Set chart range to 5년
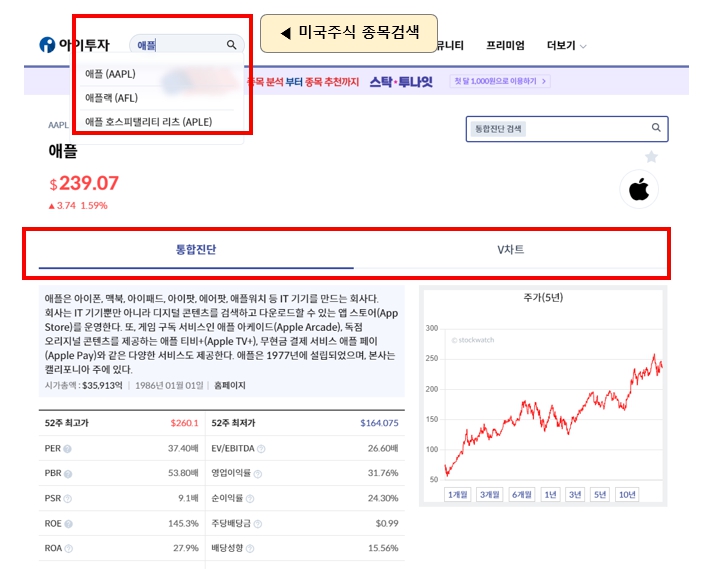Viewport: 704px width, 570px height. [x=600, y=495]
